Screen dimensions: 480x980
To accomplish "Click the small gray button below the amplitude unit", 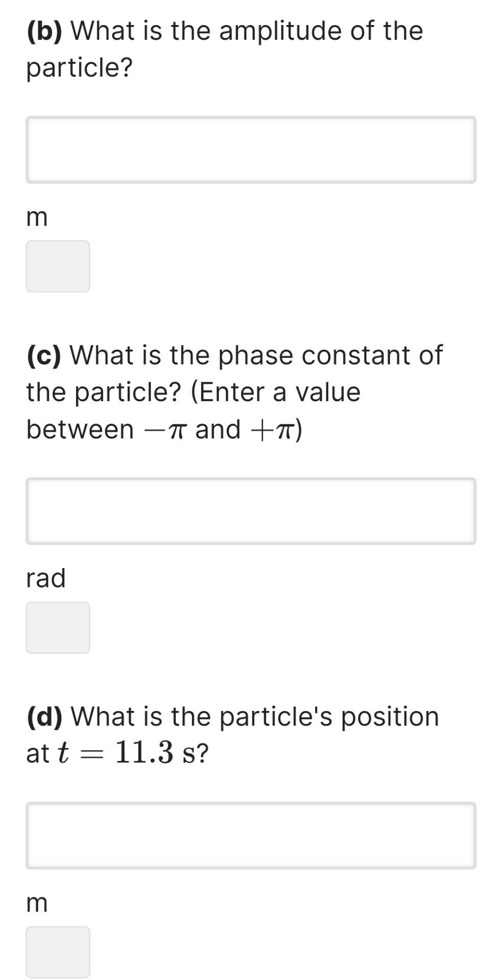I will point(58,266).
